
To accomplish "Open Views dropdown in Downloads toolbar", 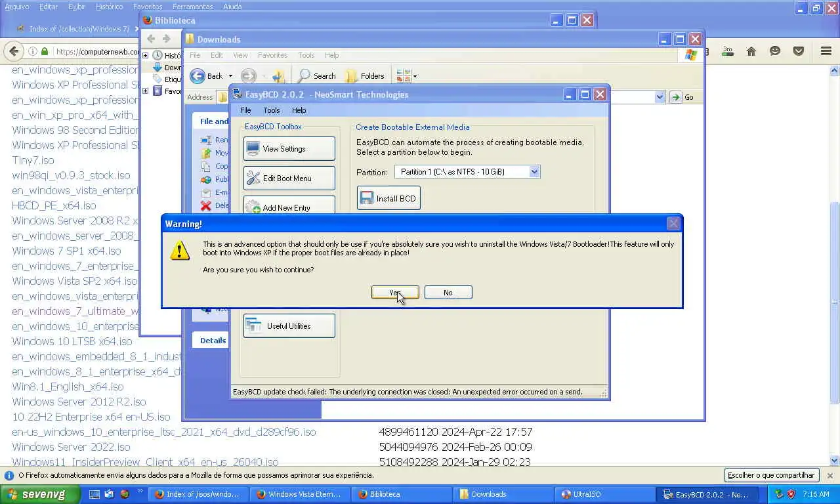I will click(407, 76).
